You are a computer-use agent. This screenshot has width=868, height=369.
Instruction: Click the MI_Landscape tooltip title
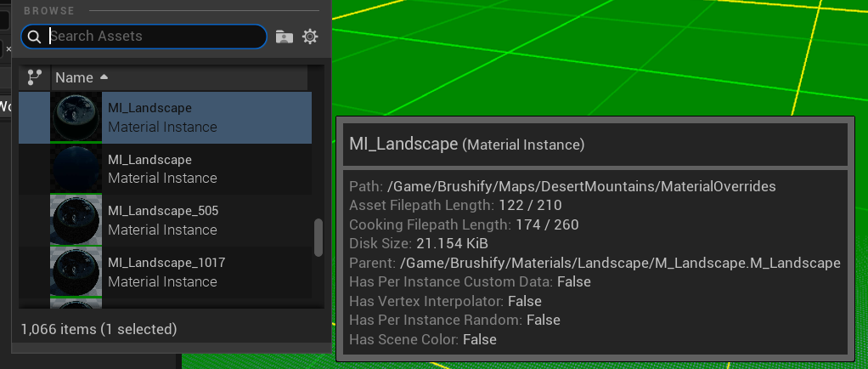click(466, 145)
